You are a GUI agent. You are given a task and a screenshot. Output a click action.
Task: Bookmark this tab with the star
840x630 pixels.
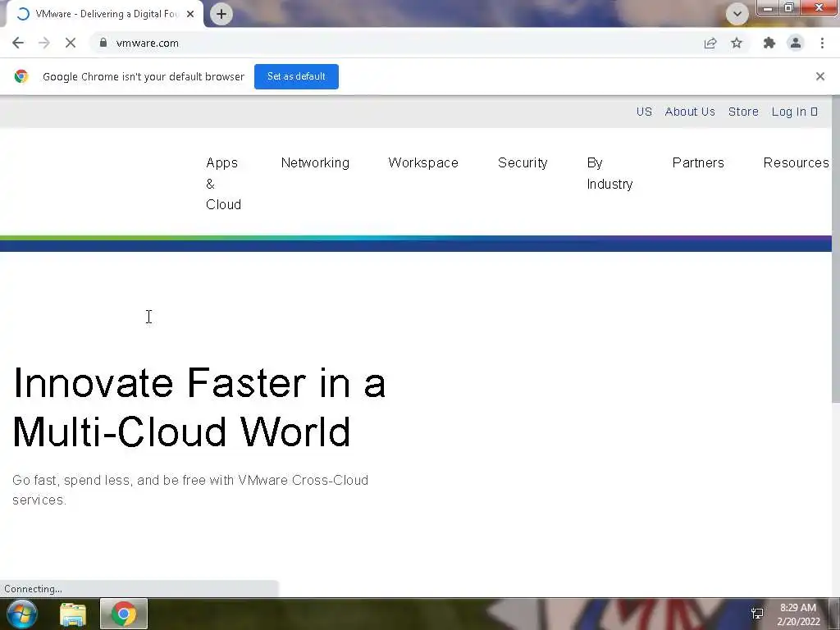point(737,43)
